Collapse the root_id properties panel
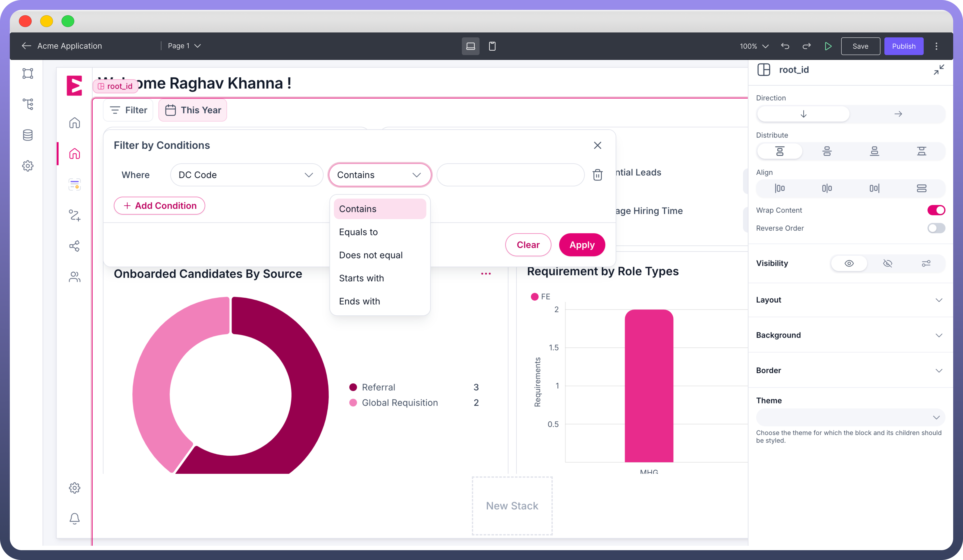963x560 pixels. pyautogui.click(x=938, y=70)
